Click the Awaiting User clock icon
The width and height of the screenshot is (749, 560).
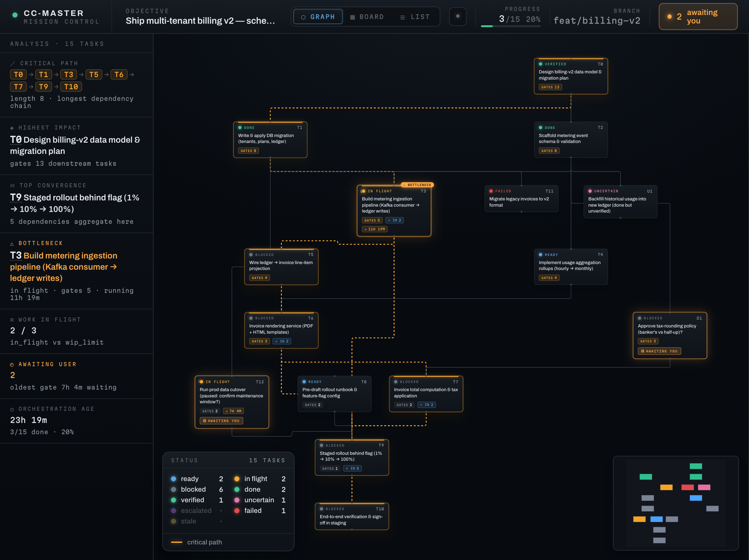(12, 365)
